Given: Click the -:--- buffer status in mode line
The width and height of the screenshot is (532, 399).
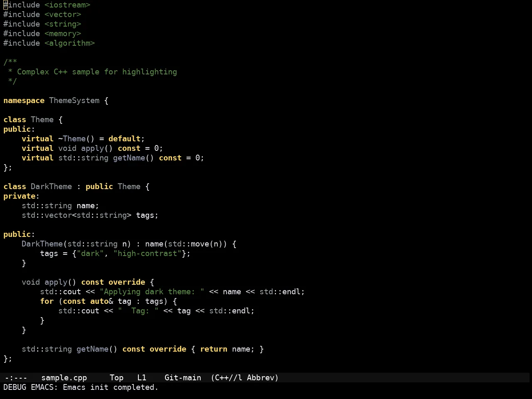Looking at the screenshot, I should [15, 378].
